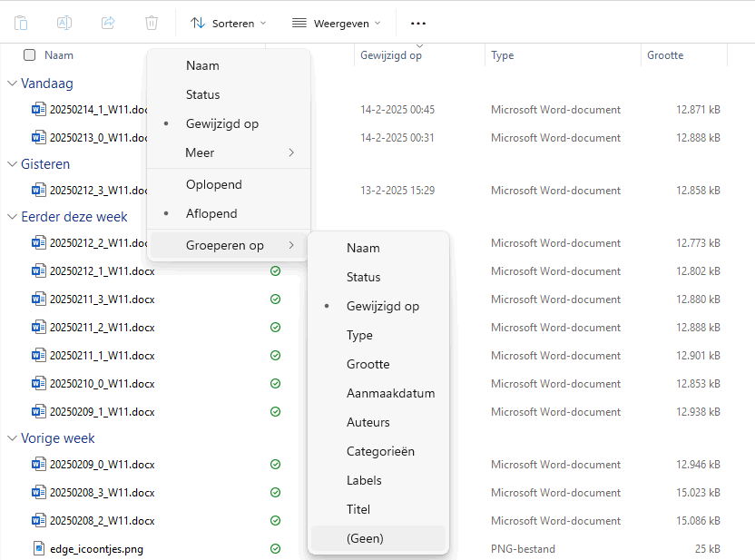Collapse the Gisteren group
Screen dimensions: 755x560
(12, 164)
